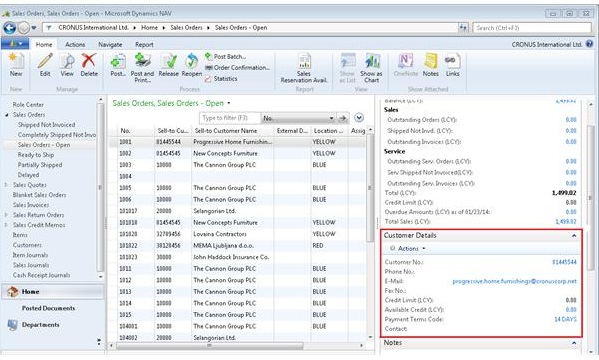Click the red Delete icon

tap(89, 65)
